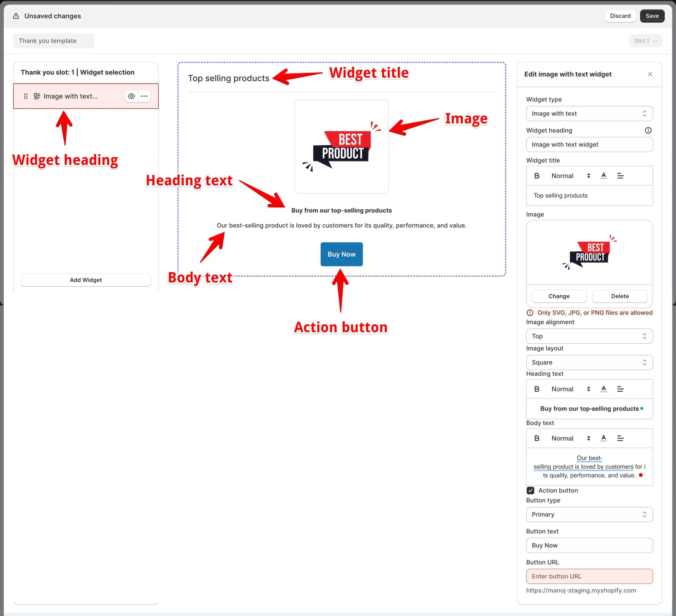Click the Only SVG, JPG, or PNG files message
Viewport: 676px width, 616px height.
pos(594,312)
